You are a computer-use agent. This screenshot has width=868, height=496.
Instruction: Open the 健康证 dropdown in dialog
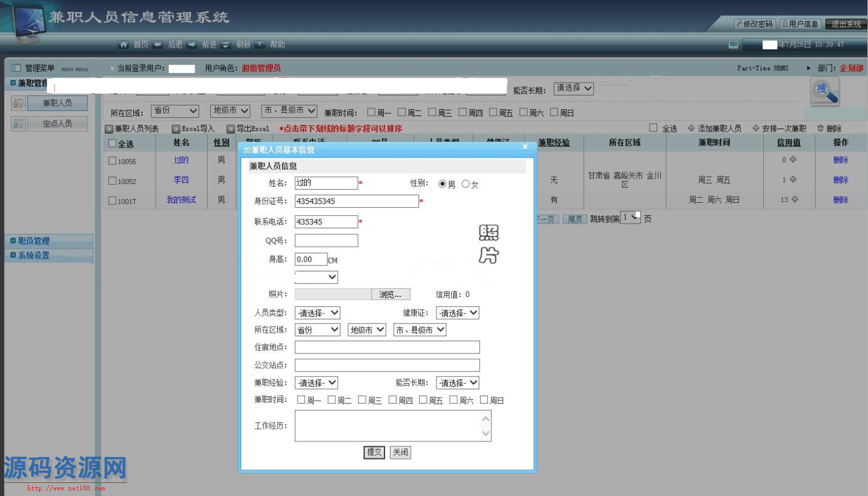(x=458, y=313)
